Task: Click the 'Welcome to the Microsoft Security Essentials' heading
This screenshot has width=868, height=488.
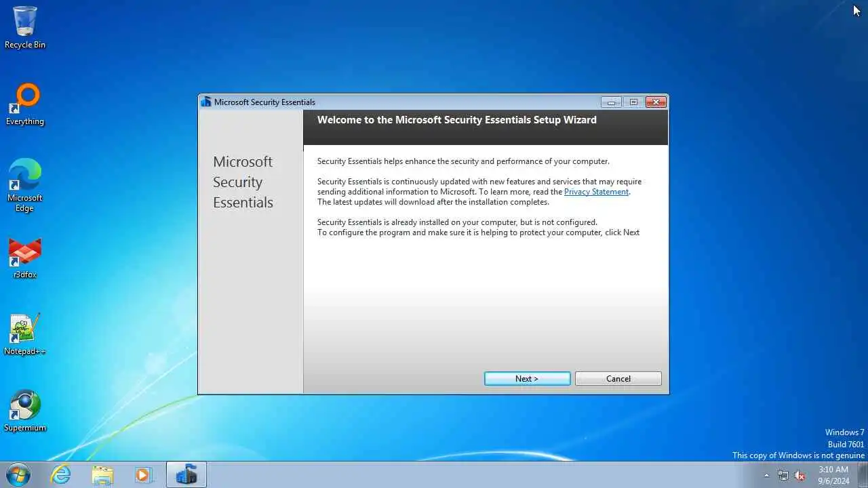Action: (x=457, y=120)
